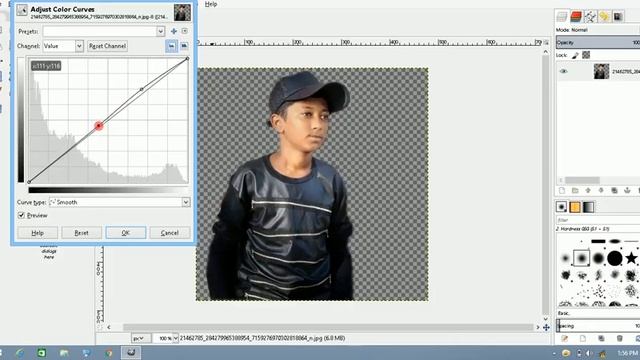The width and height of the screenshot is (640, 360).
Task: Select the solid black rectangular block brush
Action: click(598, 241)
